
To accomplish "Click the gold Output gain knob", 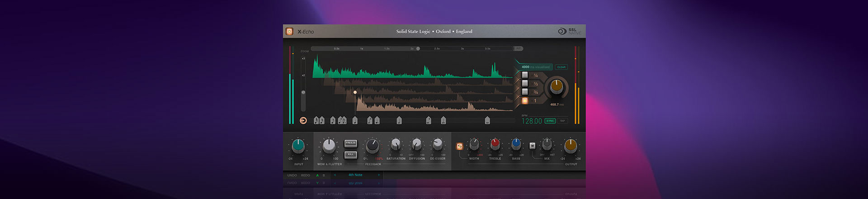I will coord(571,146).
